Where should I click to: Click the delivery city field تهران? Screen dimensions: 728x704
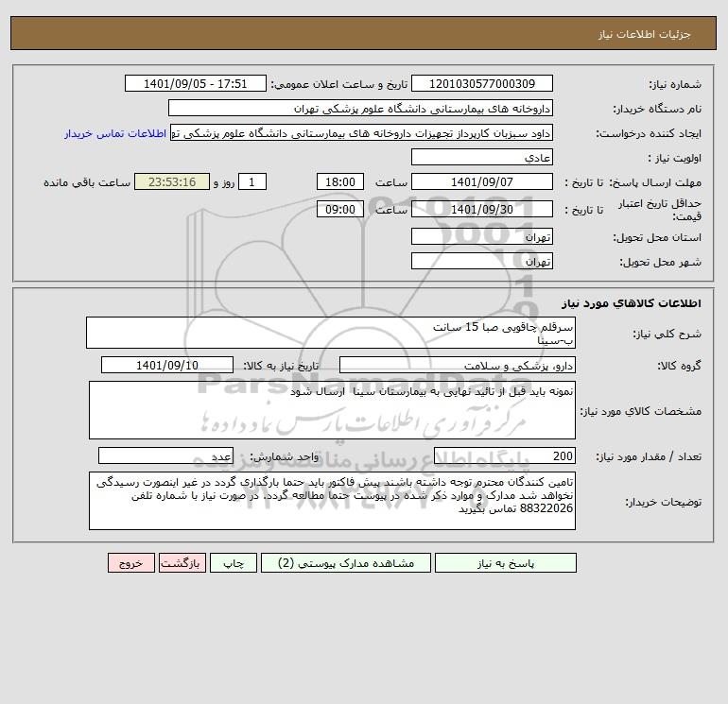point(482,262)
